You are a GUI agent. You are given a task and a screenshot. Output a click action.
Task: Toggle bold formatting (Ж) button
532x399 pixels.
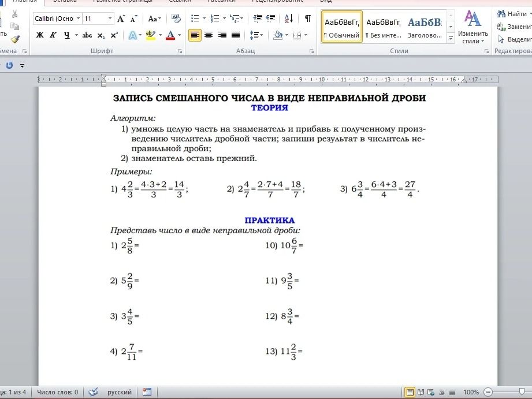click(x=40, y=35)
